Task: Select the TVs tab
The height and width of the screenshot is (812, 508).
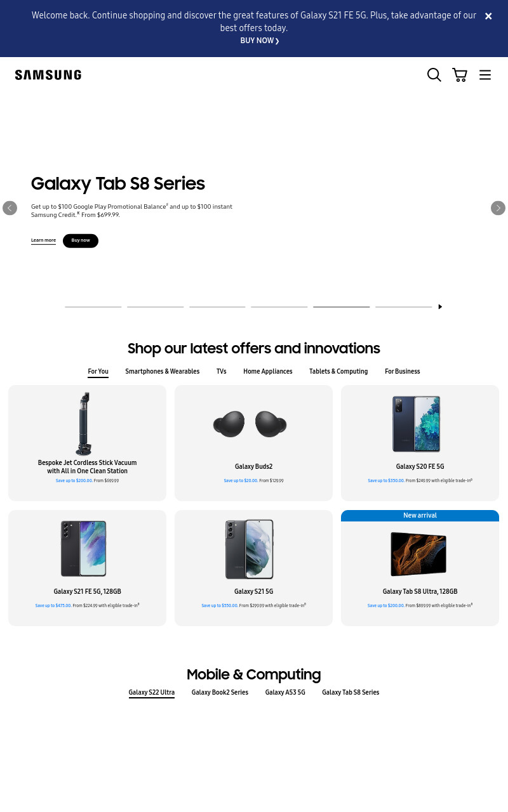Action: click(221, 372)
